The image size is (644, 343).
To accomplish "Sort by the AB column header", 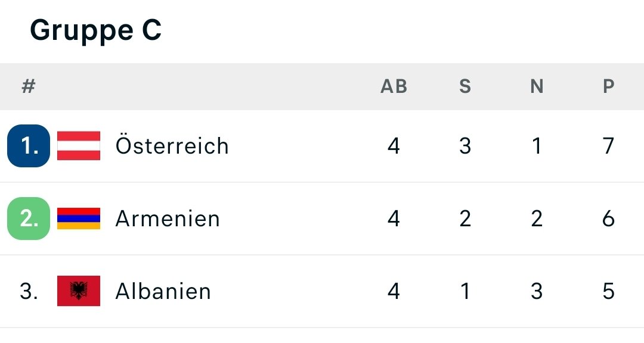I will [394, 86].
